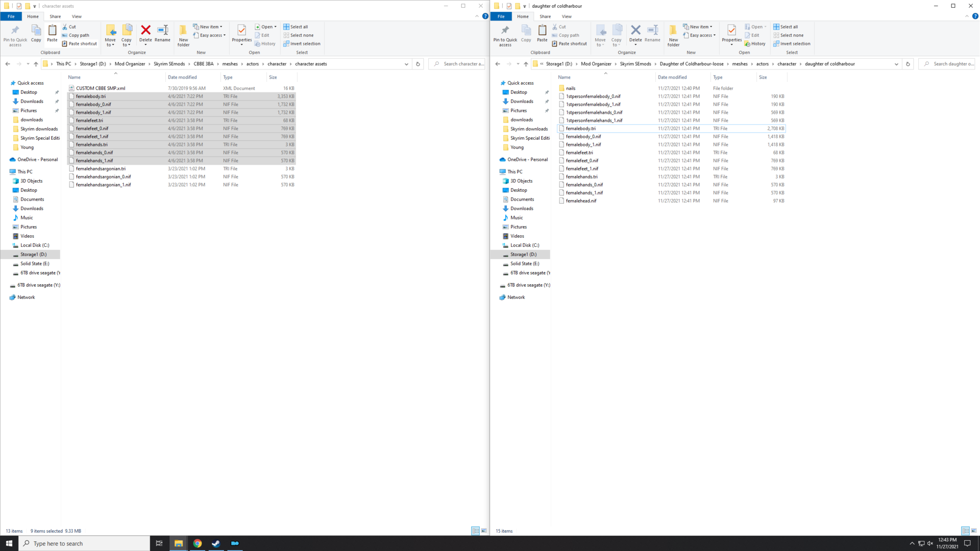Open the Open dropdown in left window

tap(266, 27)
